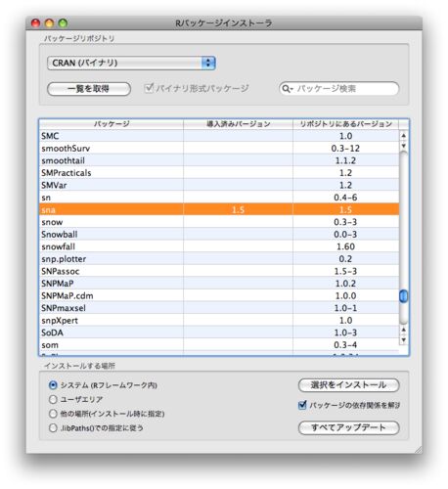Sort by 導入済みバージョン column header
Viewport: 448px width, 489px height.
[238, 124]
